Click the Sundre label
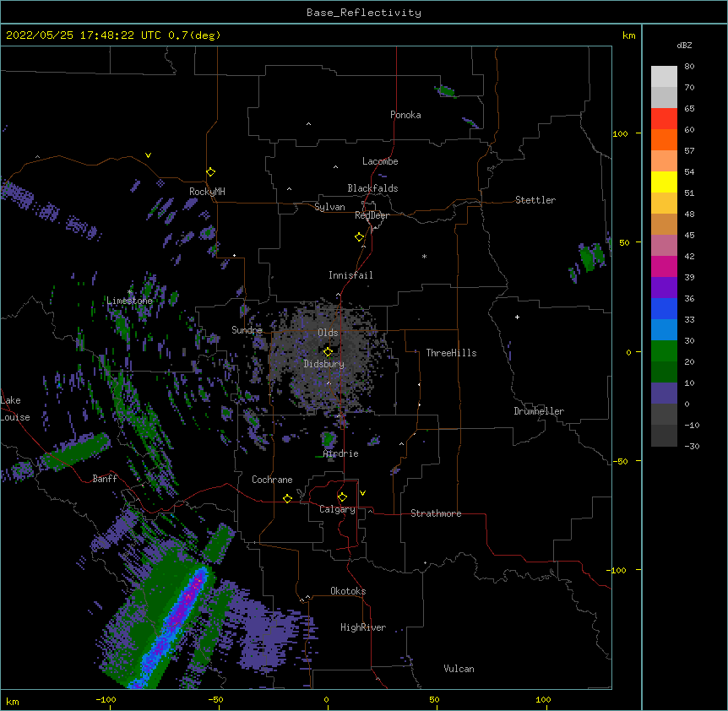Screen dimensions: 728x711 point(247,330)
